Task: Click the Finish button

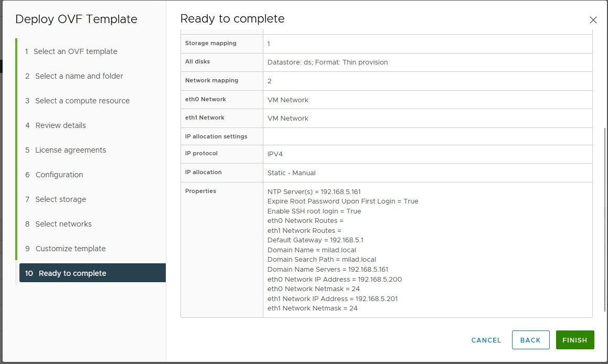Action: click(574, 340)
